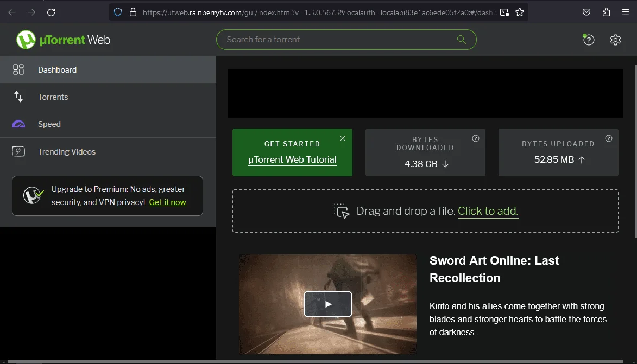Open the µTorrent Web Tutorial link
The image size is (637, 364).
292,160
